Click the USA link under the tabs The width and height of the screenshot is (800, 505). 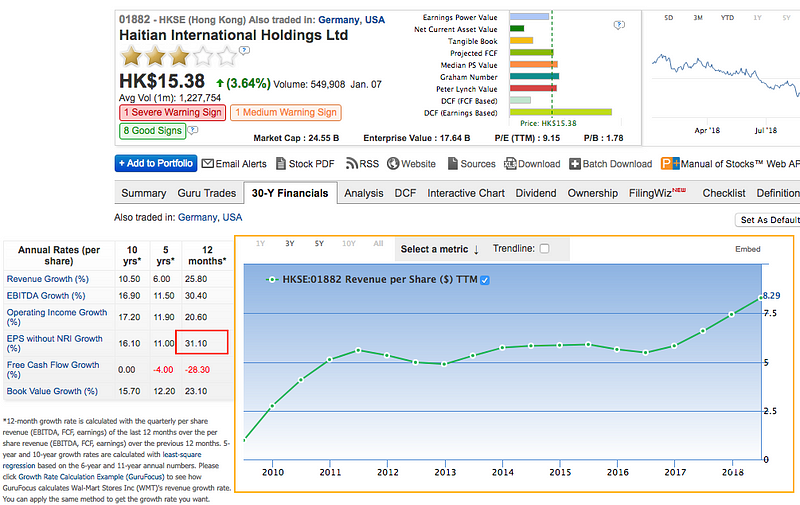click(x=232, y=217)
